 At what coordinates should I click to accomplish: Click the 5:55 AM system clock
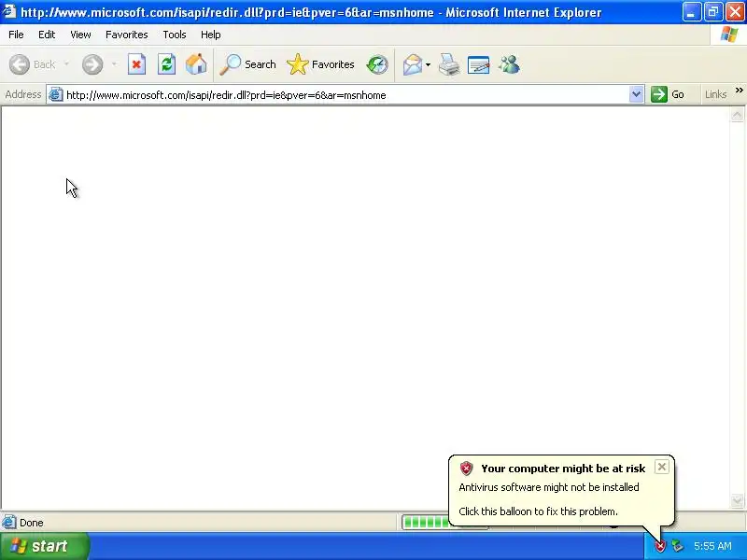712,546
